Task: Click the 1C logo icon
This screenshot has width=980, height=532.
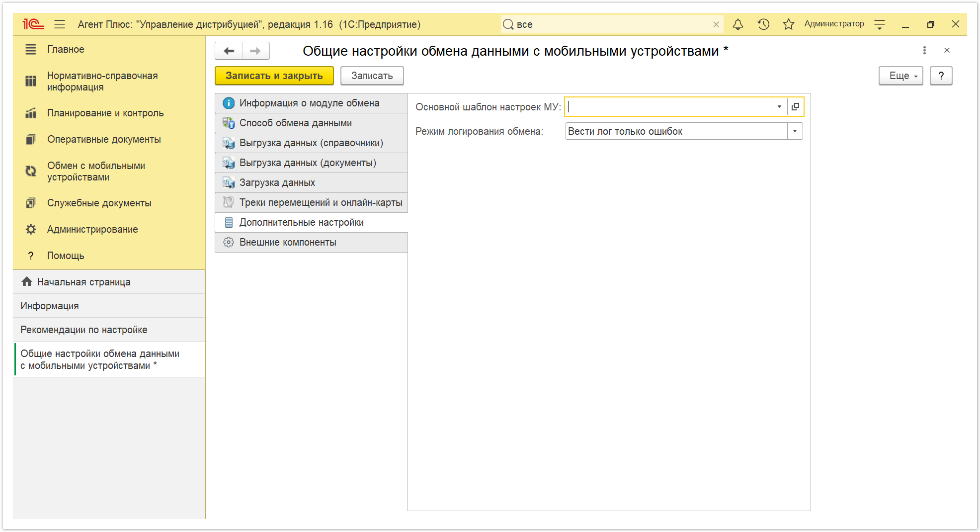Action: [x=33, y=24]
